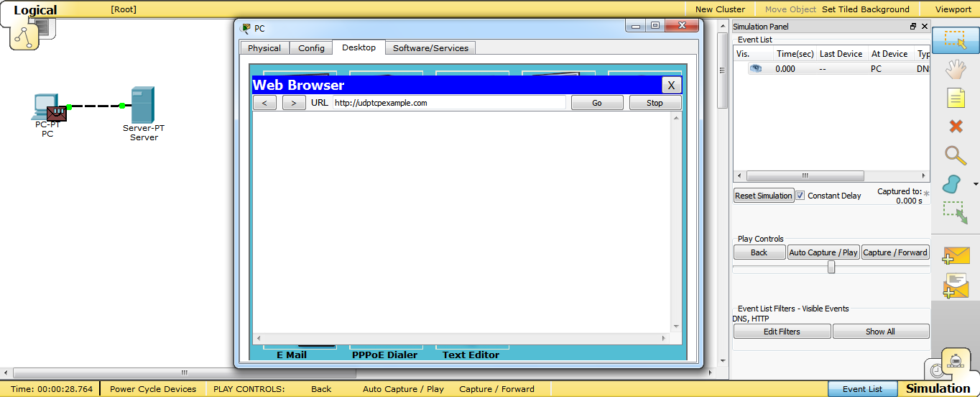Click bottom bar Capture / Forward
Viewport: 980px width, 397px height.
click(x=496, y=389)
